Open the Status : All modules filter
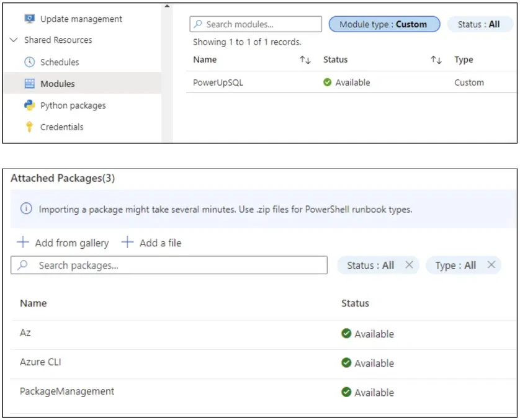 coord(479,24)
